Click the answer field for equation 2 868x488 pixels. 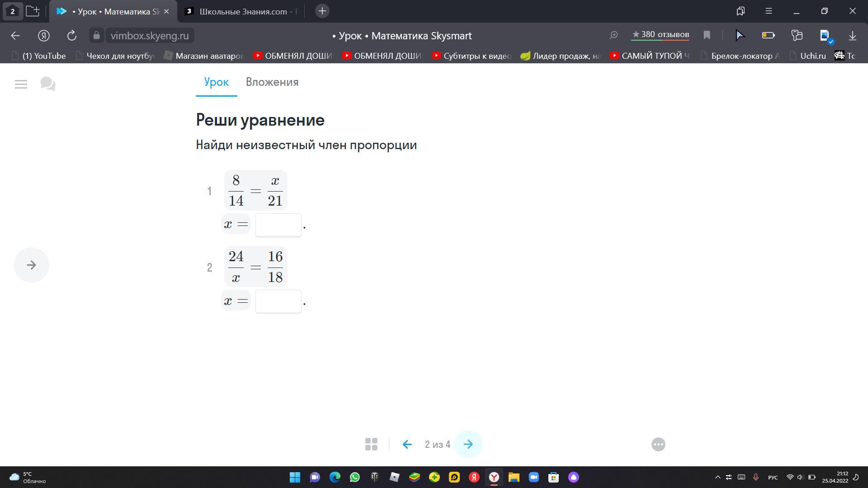click(x=278, y=301)
